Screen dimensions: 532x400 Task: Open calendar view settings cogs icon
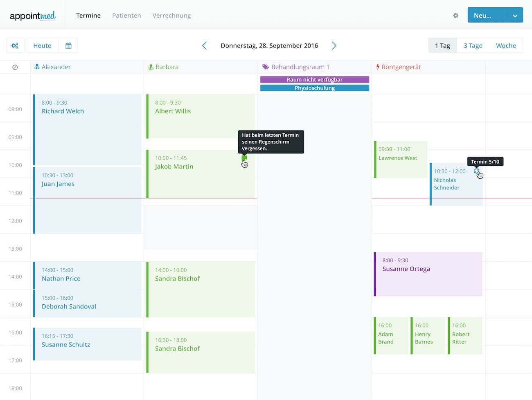pyautogui.click(x=15, y=45)
